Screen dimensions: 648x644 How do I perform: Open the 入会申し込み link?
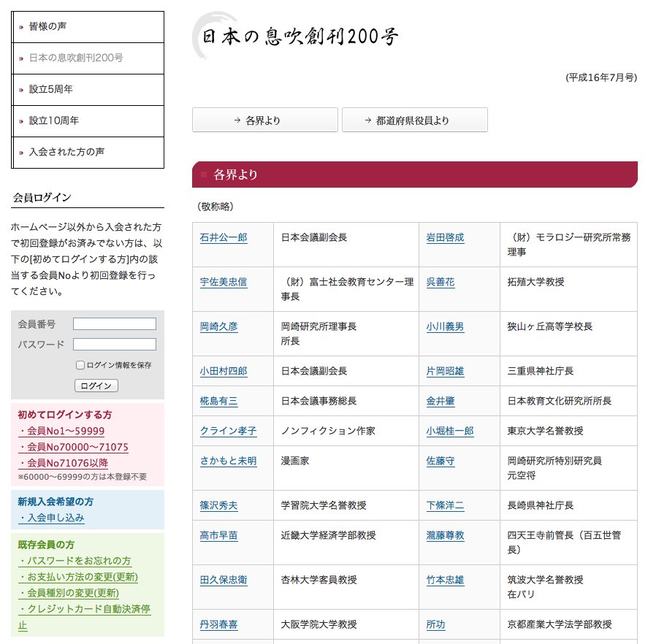coord(51,518)
